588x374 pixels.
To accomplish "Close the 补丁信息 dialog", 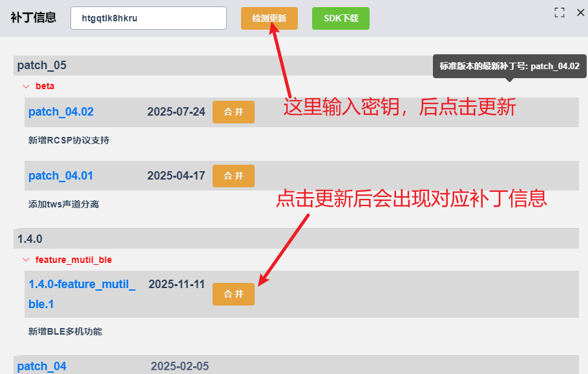I will [x=580, y=12].
